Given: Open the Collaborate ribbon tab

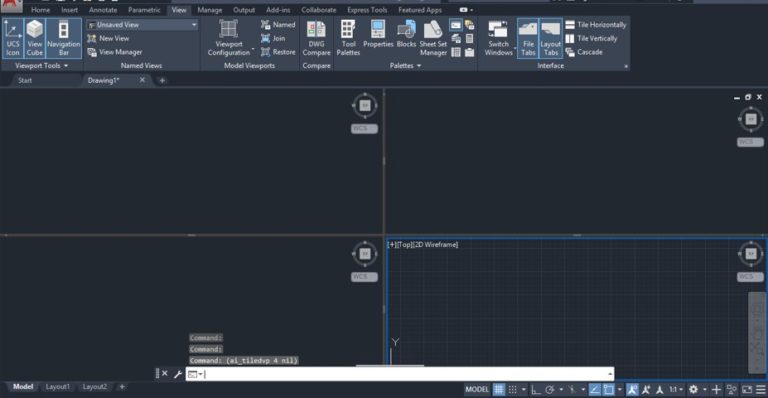Looking at the screenshot, I should [319, 10].
